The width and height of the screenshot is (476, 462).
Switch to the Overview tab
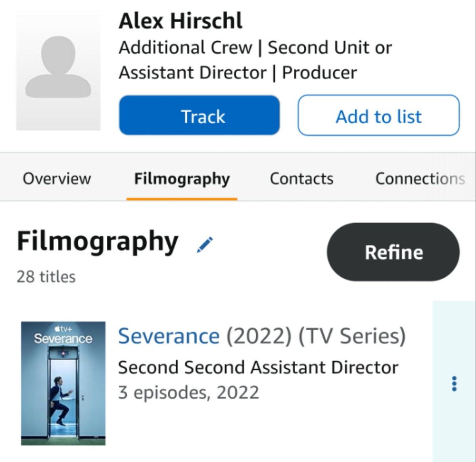[57, 178]
